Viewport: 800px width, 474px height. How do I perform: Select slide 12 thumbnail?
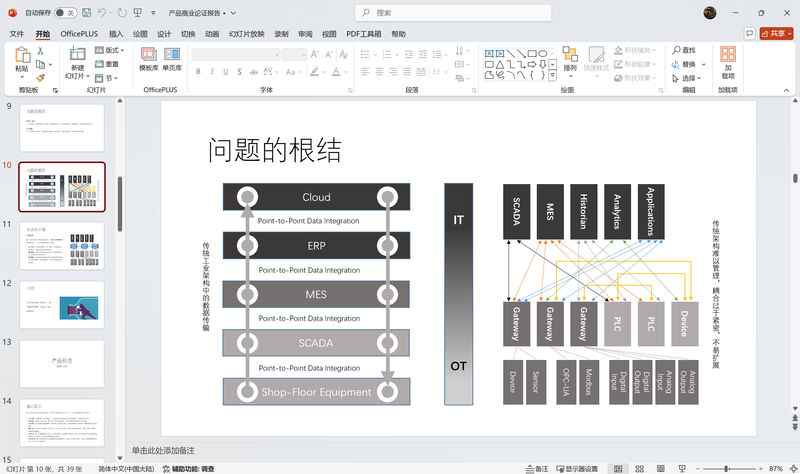(x=62, y=305)
